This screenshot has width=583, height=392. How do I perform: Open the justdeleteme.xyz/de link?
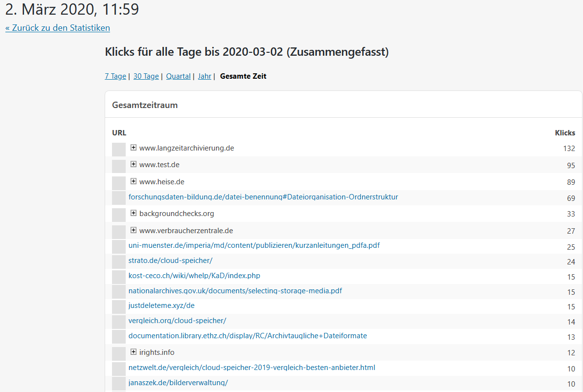161,305
